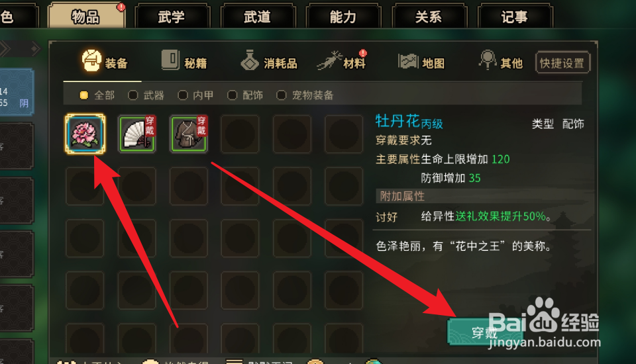636x364 pixels.
Task: Switch to the 关系 tab
Action: [429, 16]
